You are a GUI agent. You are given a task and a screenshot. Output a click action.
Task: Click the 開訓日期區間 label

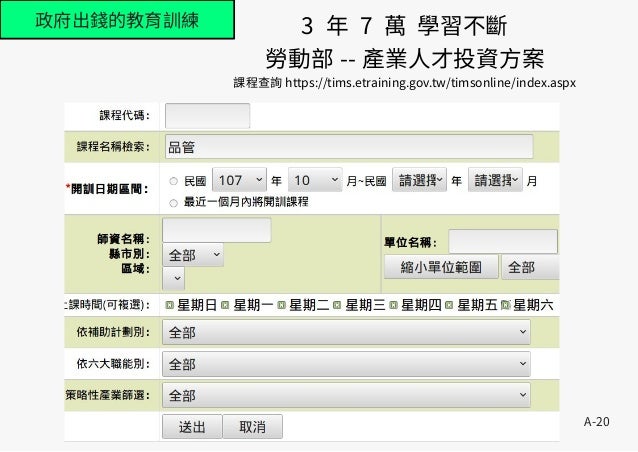coord(107,189)
